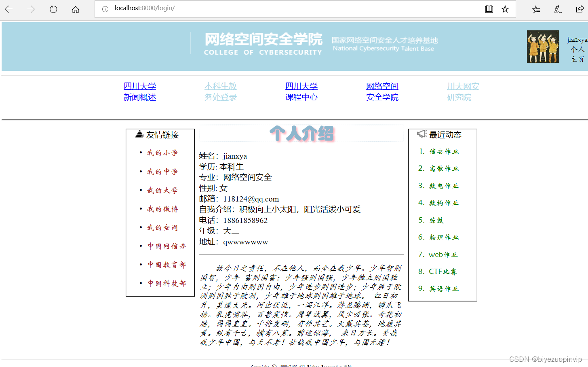Go back to the previous page
The image size is (588, 367).
pos(9,9)
